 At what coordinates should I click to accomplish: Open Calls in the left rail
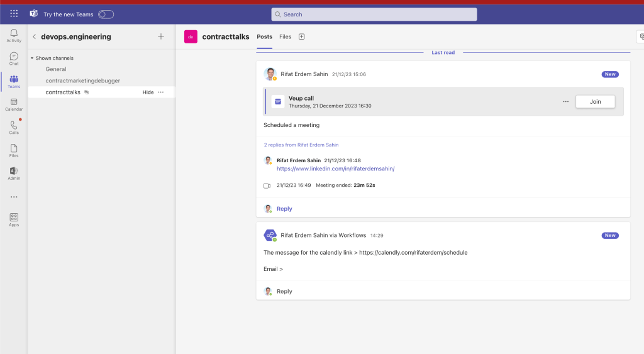coord(14,128)
